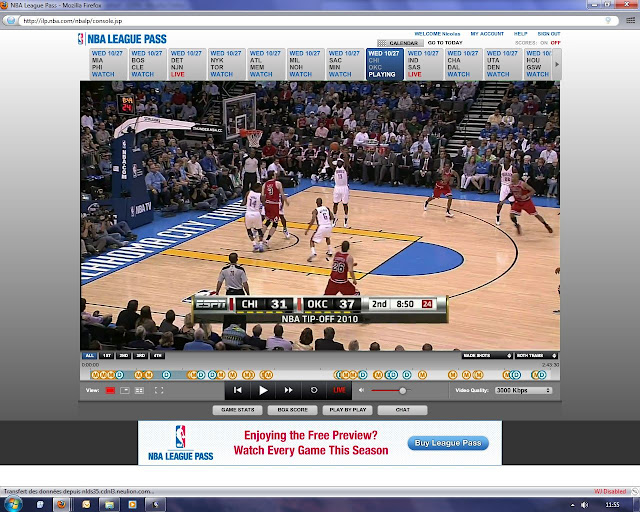The image size is (640, 512).
Task: Play the paused game video
Action: [263, 390]
